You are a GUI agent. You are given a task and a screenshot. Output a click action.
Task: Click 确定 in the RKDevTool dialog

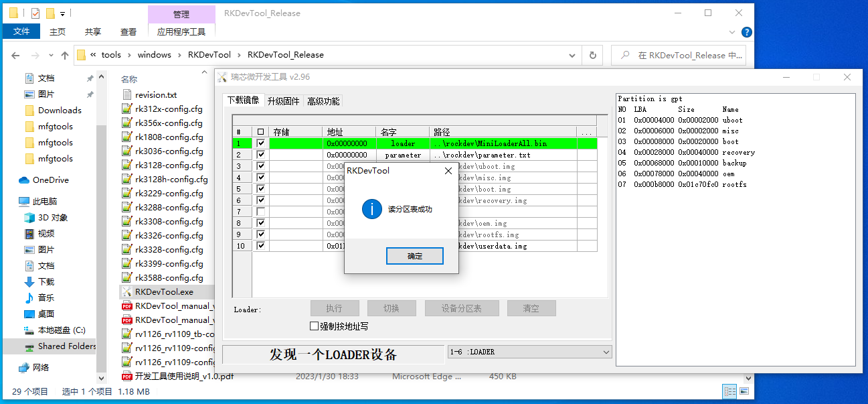pyautogui.click(x=414, y=256)
